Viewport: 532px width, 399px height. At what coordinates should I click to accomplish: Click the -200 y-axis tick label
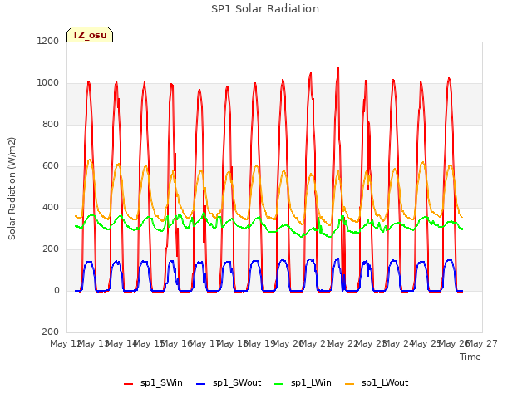[x=49, y=332]
